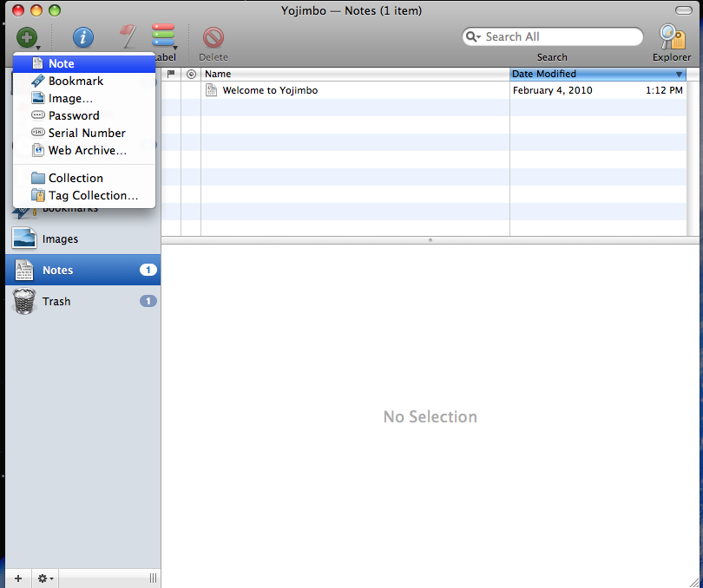The height and width of the screenshot is (588, 703).
Task: Click the split pane divider handle
Action: (430, 240)
